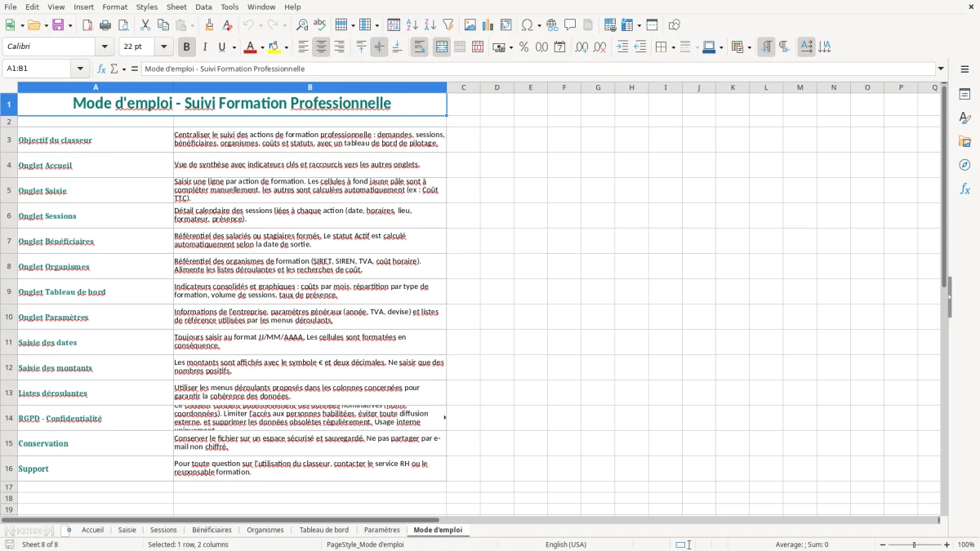
Task: Click the Print icon
Action: (105, 25)
